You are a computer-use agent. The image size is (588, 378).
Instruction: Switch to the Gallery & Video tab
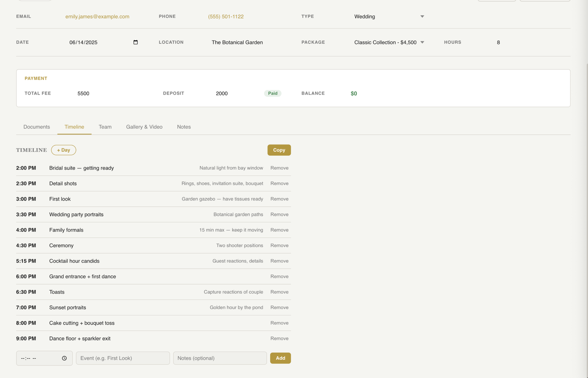144,127
